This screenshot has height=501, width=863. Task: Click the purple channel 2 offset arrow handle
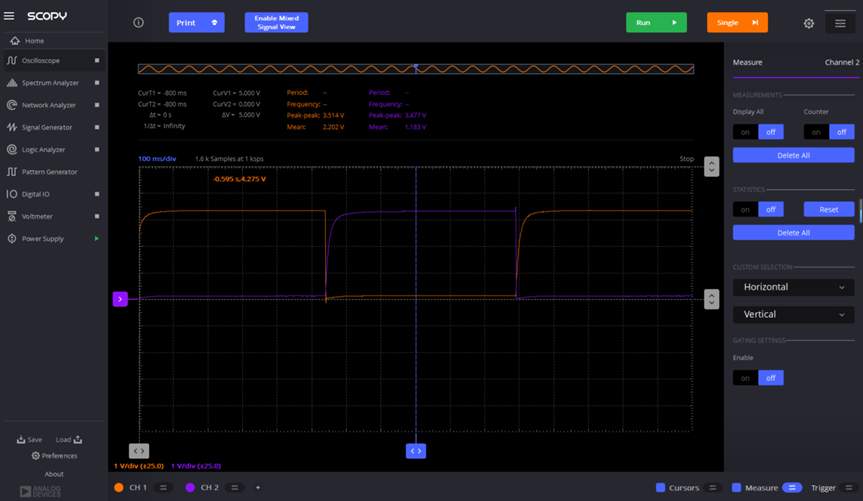pyautogui.click(x=120, y=299)
